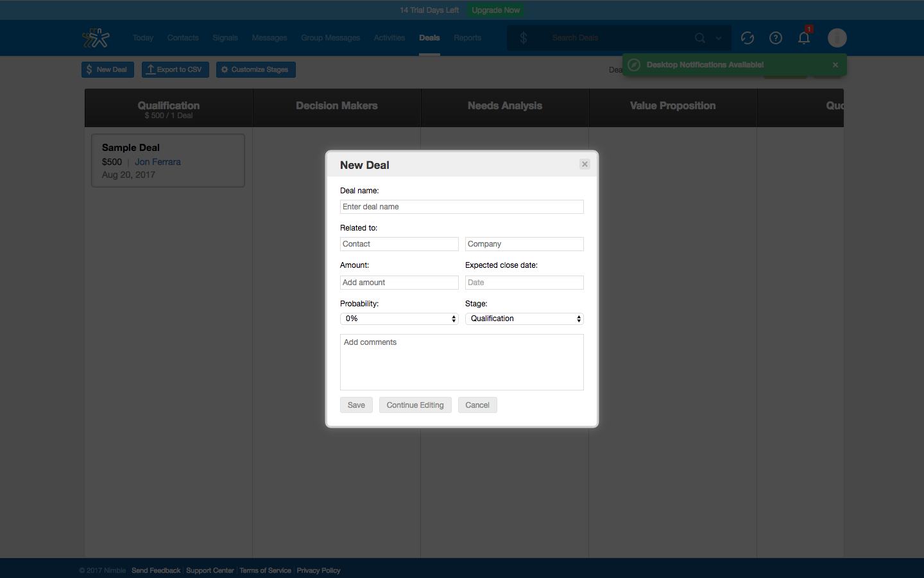Click "Desktop Notifications Available!" message
Viewport: 924px width, 578px height.
coord(705,65)
